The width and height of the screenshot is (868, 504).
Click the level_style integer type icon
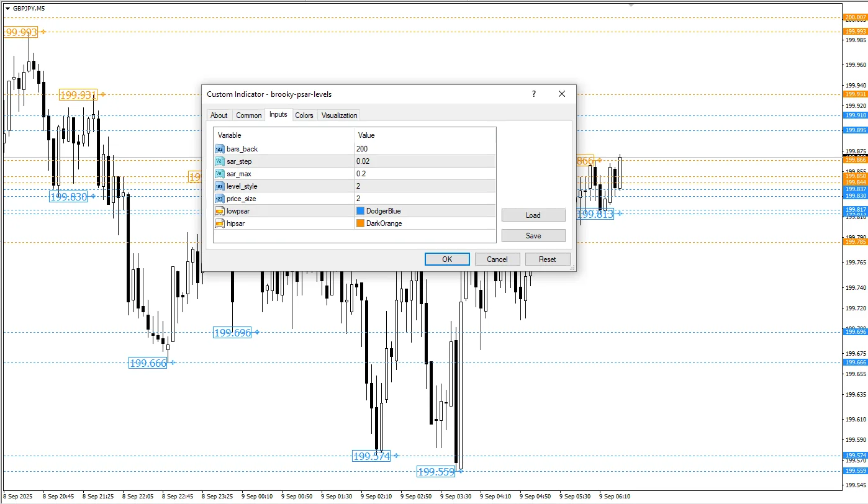click(x=220, y=186)
